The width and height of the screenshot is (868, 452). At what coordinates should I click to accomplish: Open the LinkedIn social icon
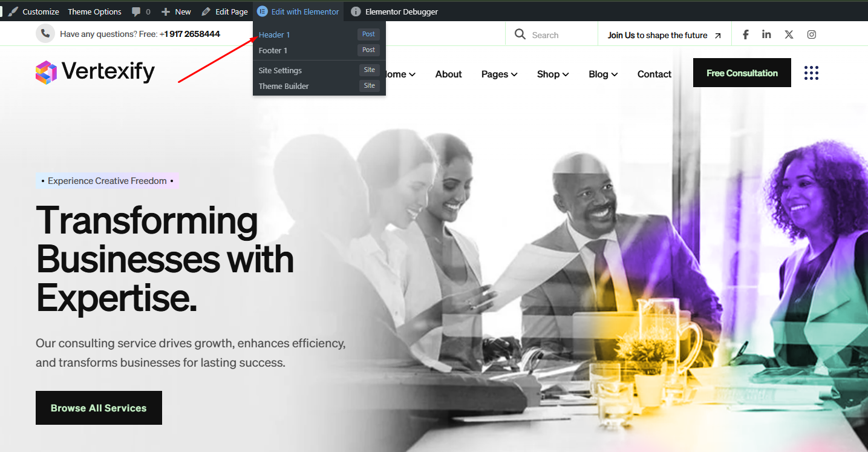(766, 34)
